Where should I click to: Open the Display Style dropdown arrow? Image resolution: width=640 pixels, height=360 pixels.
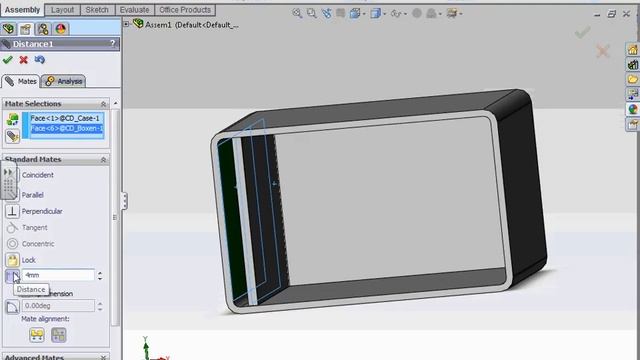(x=384, y=14)
